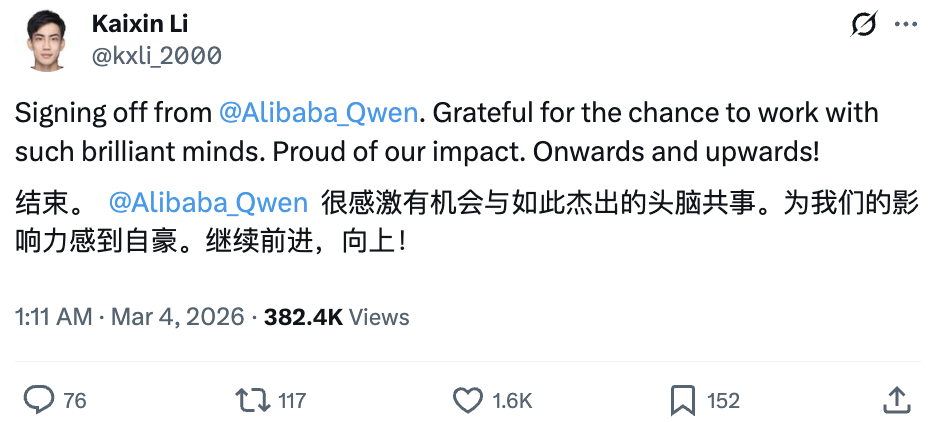Click the 1.6K likes count

[512, 401]
